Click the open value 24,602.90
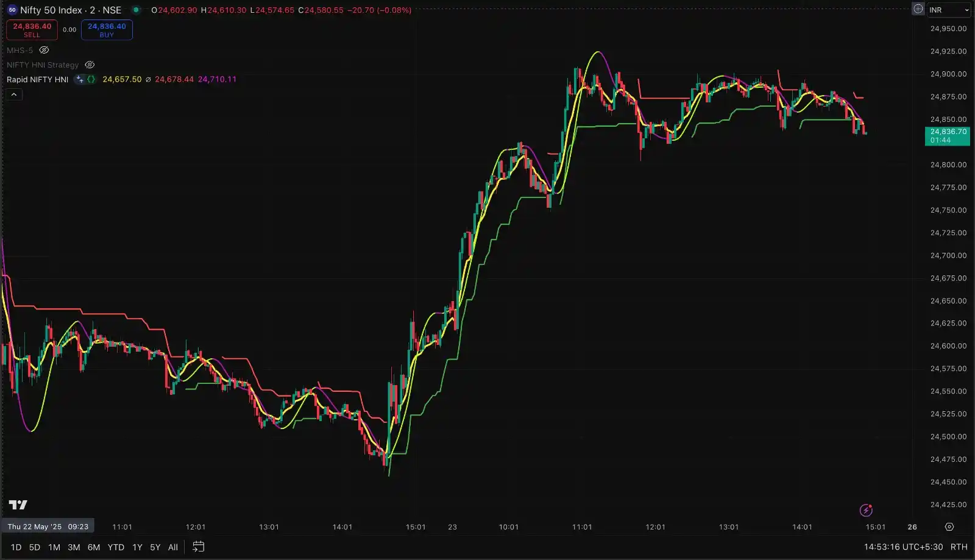Viewport: 975px width, 560px height. 177,10
